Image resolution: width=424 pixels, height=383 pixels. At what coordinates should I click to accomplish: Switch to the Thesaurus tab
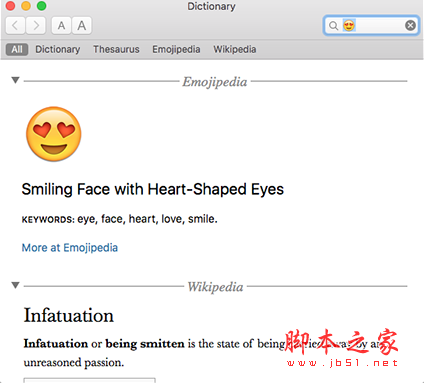116,49
